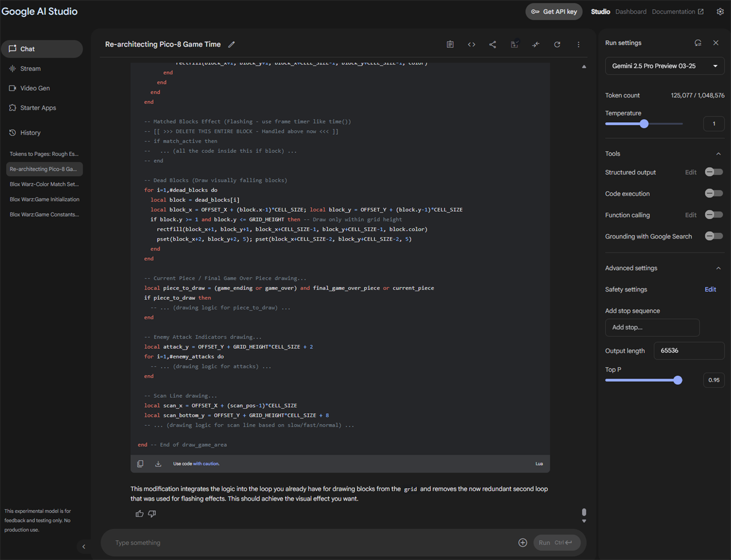Image resolution: width=731 pixels, height=560 pixels.
Task: Edit Structured output settings
Action: click(x=690, y=172)
